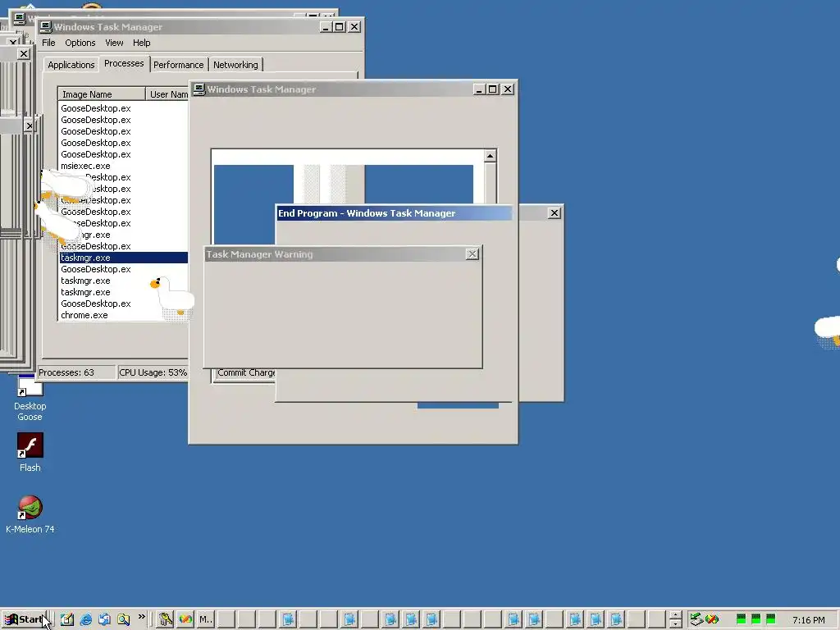Open Outlook Express from quick launch

click(104, 619)
